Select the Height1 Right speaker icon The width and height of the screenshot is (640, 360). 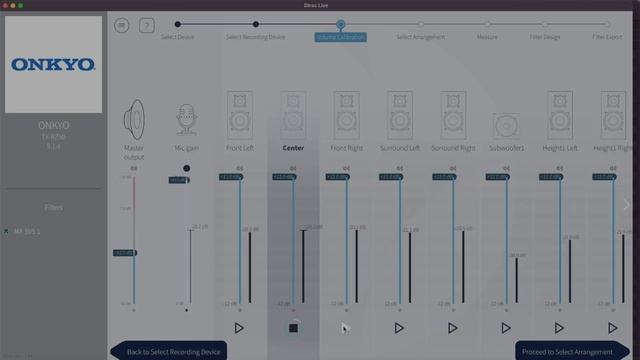[613, 116]
